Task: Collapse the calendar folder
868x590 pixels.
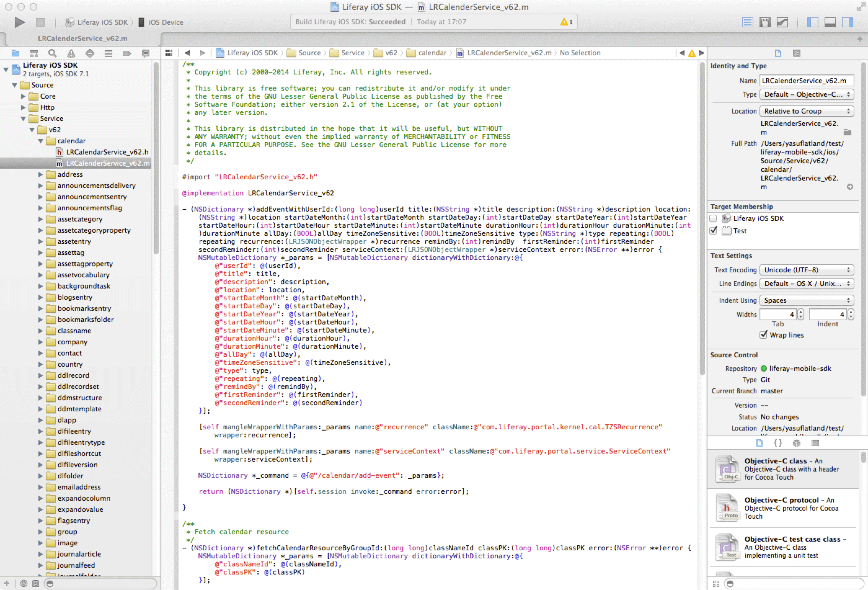Action: click(41, 141)
